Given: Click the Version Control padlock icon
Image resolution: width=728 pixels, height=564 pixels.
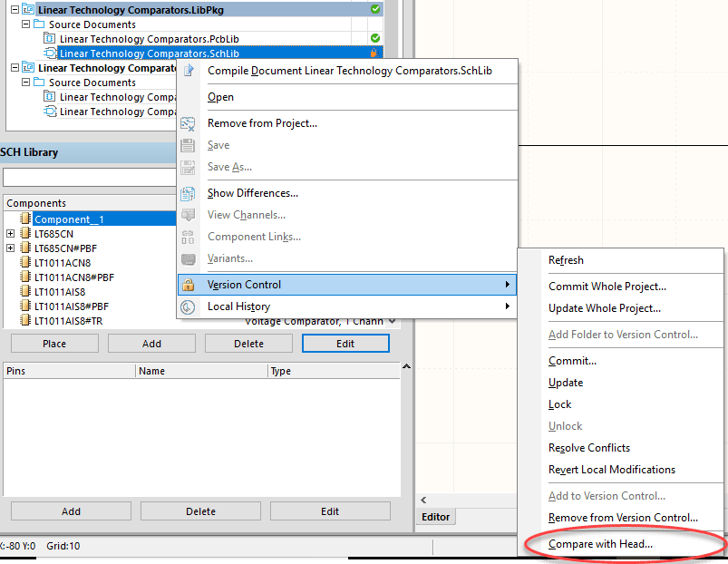Looking at the screenshot, I should (188, 285).
